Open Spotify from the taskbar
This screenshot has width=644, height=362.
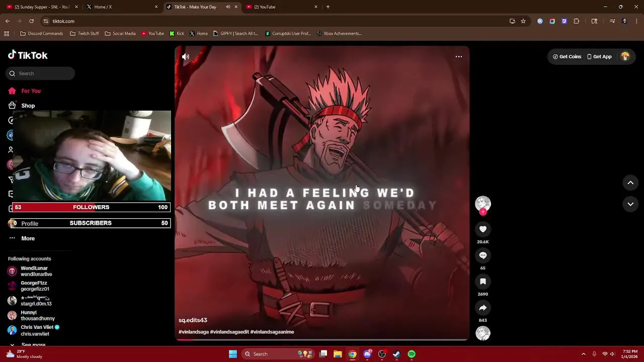coord(412,354)
